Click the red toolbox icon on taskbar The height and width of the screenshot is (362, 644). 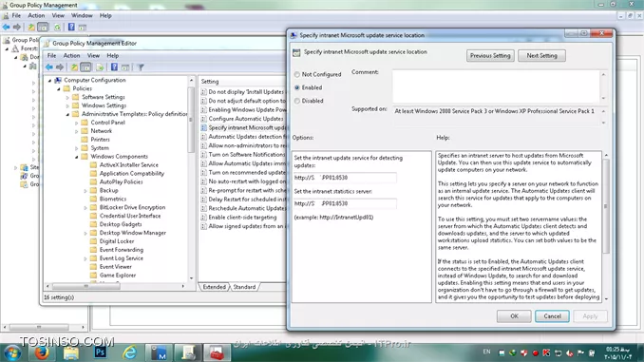click(x=217, y=352)
